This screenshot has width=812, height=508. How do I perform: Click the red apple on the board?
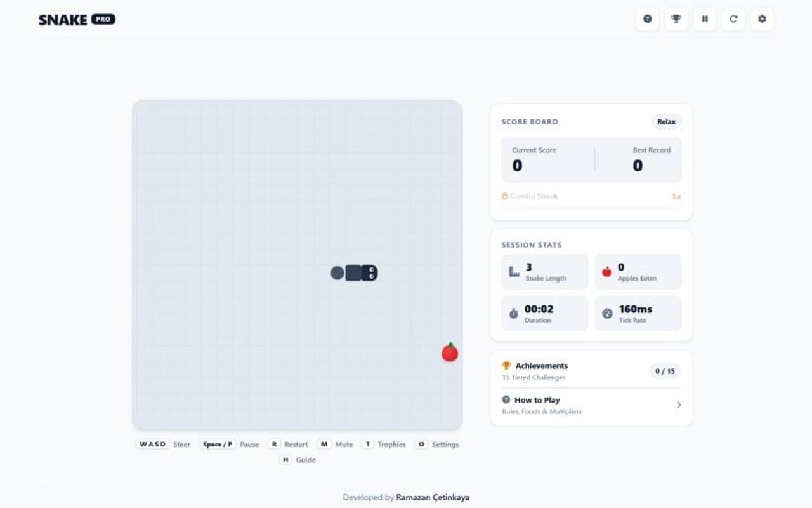(450, 352)
